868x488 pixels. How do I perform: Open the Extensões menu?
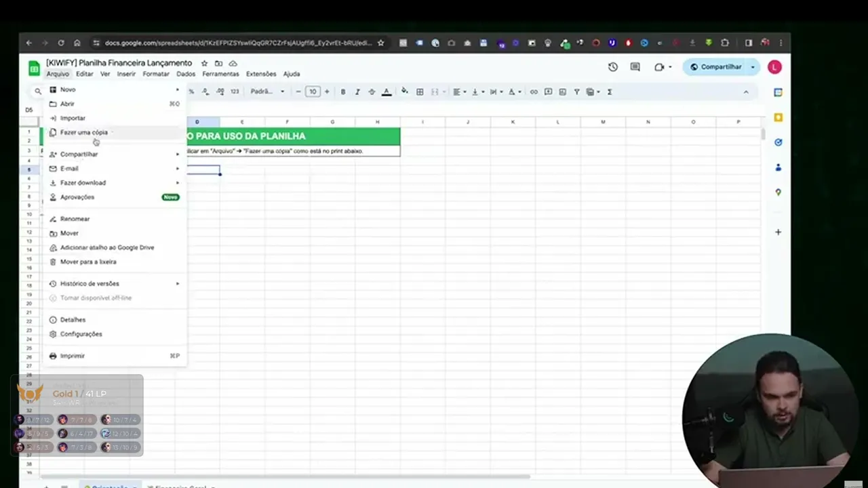261,74
